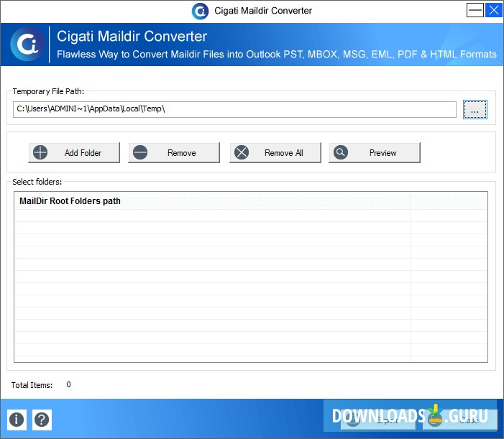Viewport: 504px width, 439px height.
Task: Click the Cigati logo in banner
Action: 27,44
